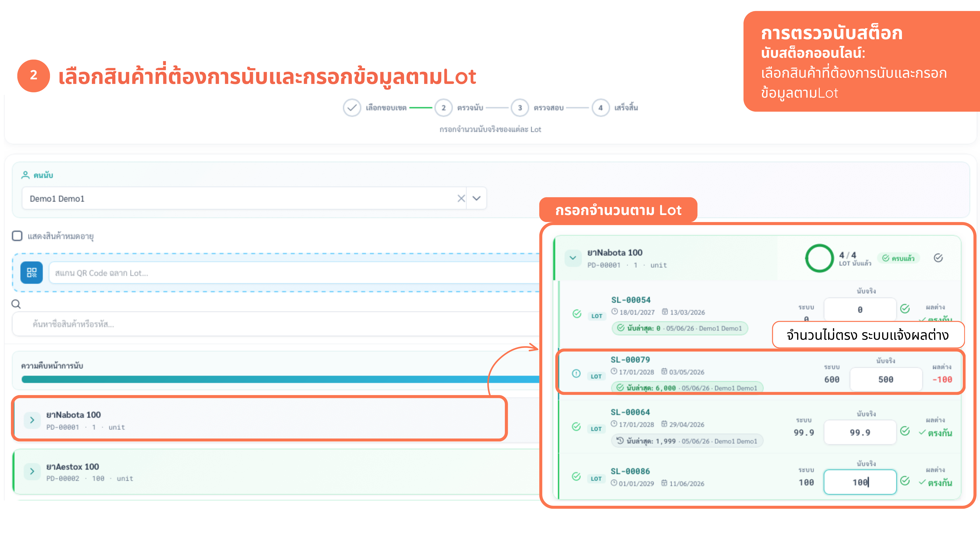The width and height of the screenshot is (980, 551).
Task: Click the calendar icon of SL-00064
Action: (x=664, y=424)
